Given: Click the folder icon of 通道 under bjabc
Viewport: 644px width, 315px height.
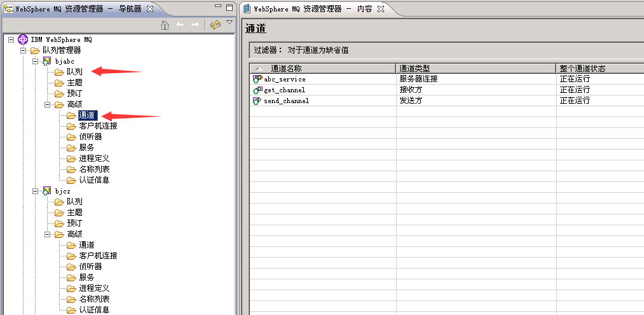Looking at the screenshot, I should (71, 115).
